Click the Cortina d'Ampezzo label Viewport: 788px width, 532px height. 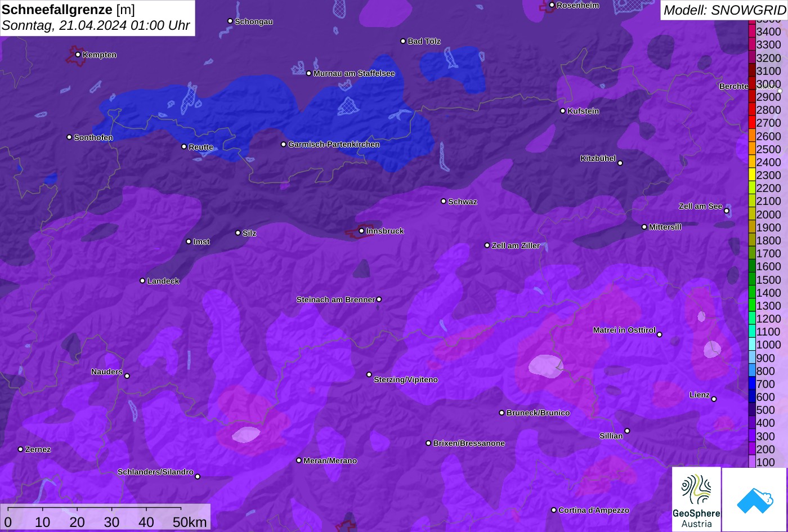tap(594, 510)
